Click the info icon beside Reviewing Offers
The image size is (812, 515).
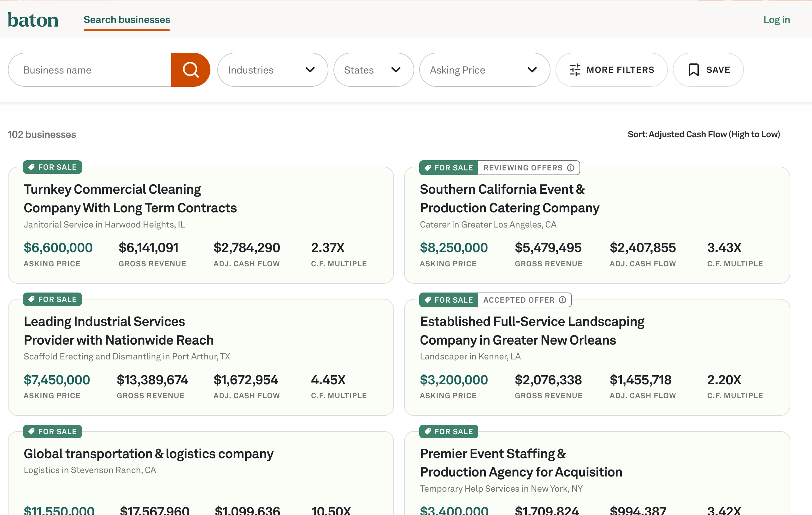(x=571, y=168)
